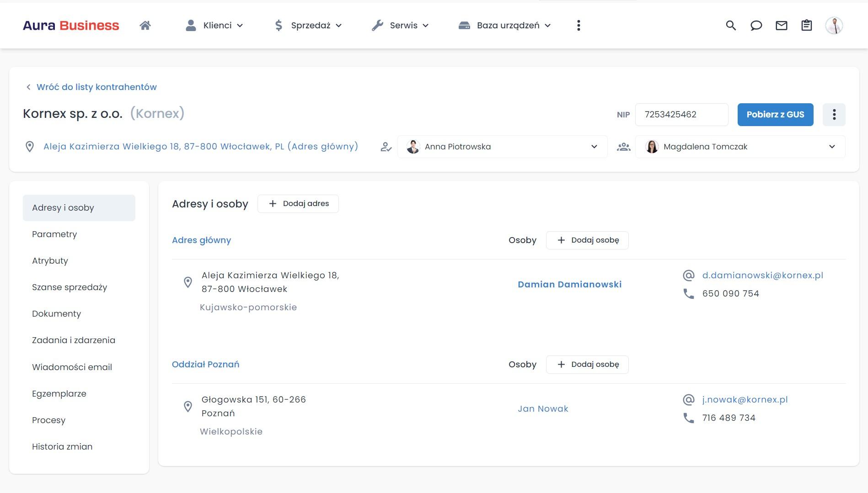Click the Dodaj adres button
The image size is (868, 493).
(298, 204)
